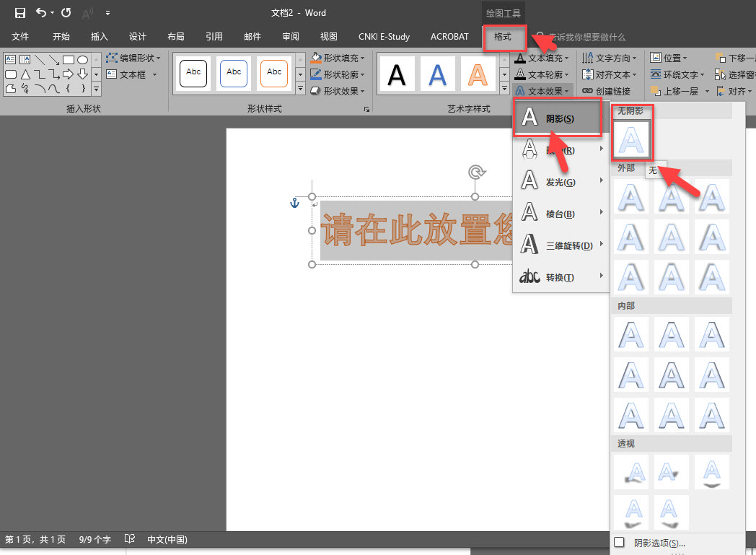Click the 形状填充 (Shape Fill) icon
Image resolution: width=756 pixels, height=555 pixels.
(x=338, y=58)
